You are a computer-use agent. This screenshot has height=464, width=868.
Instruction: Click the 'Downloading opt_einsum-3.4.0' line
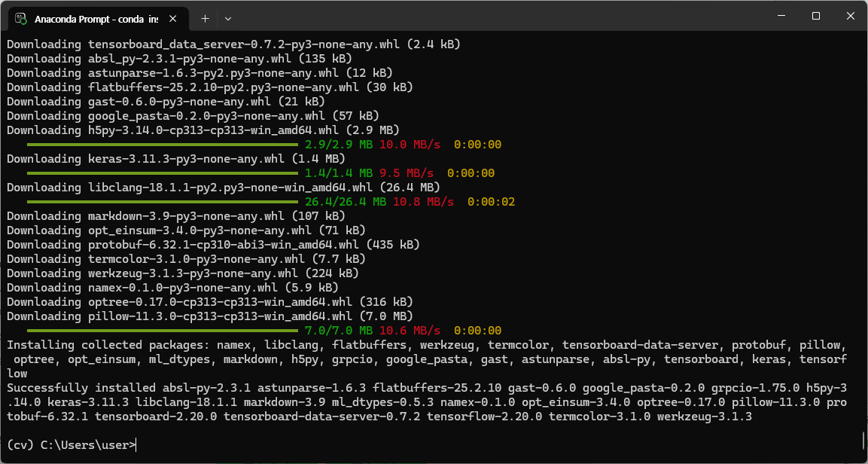coord(187,230)
